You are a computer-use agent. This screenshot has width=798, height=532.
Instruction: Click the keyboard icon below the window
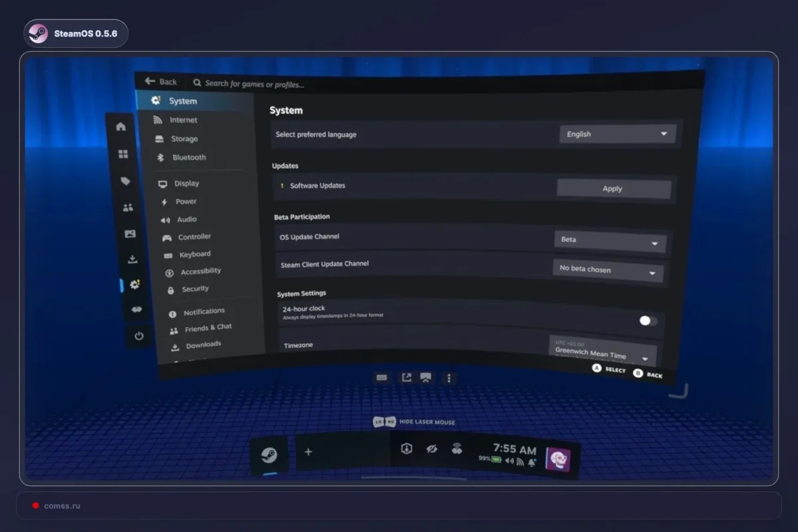(382, 377)
